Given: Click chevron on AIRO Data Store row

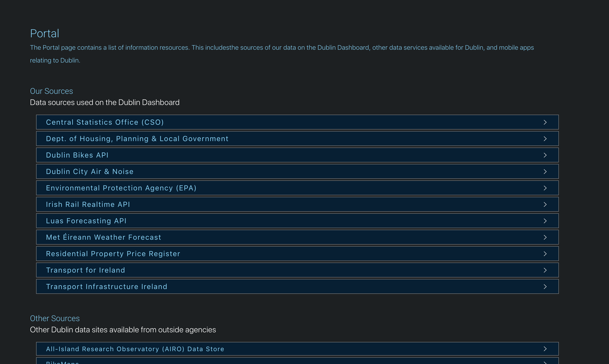Looking at the screenshot, I should point(545,349).
